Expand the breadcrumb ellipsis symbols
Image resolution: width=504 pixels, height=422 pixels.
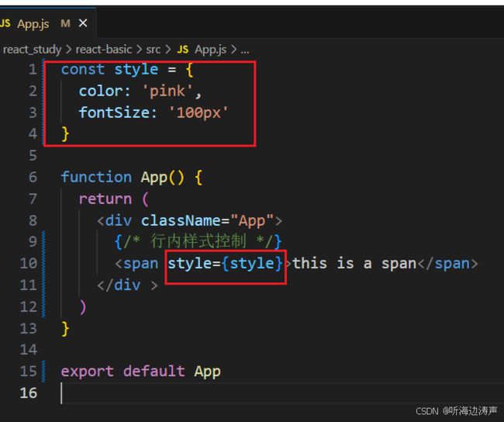click(x=245, y=50)
